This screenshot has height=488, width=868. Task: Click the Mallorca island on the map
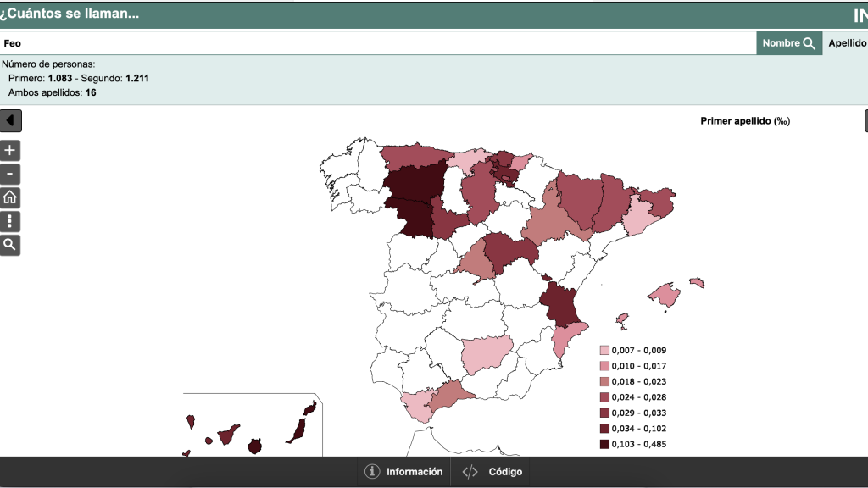point(665,296)
